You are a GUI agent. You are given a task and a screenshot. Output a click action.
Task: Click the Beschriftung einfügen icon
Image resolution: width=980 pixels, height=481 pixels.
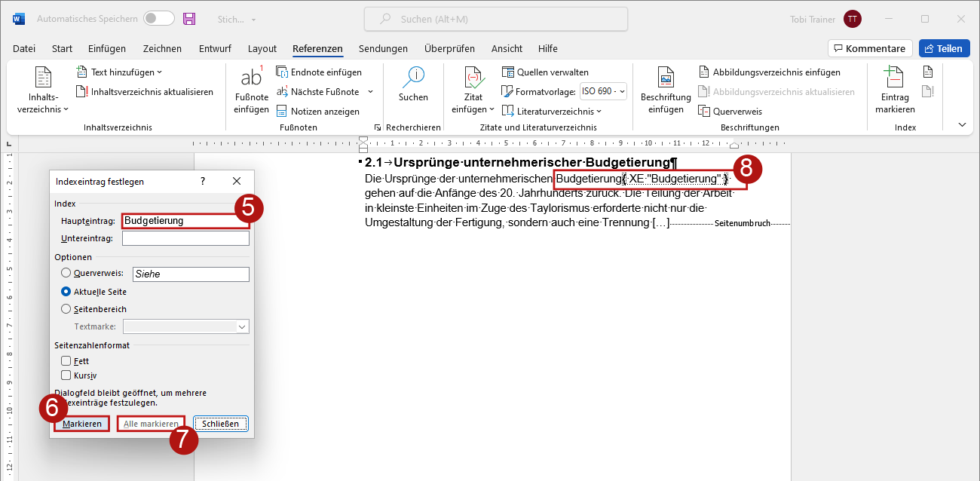point(666,79)
